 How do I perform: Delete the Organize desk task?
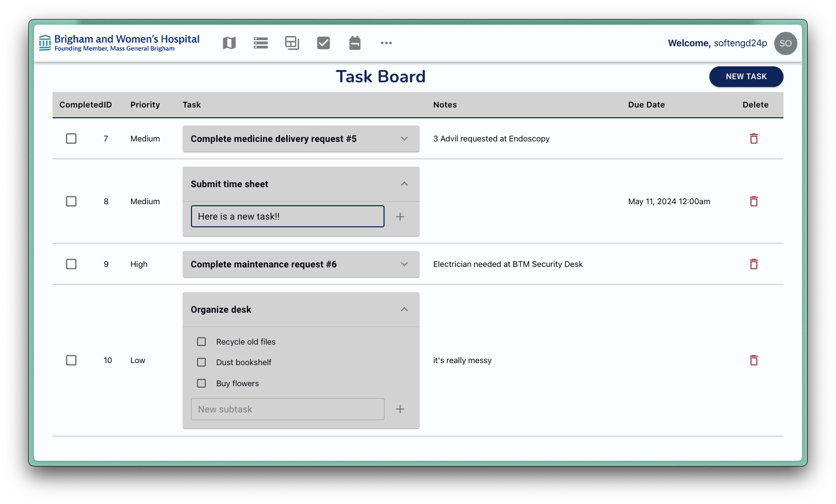(754, 361)
